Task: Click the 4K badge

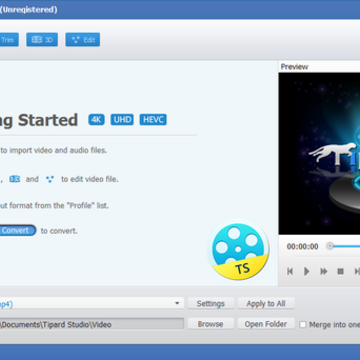Action: pos(96,120)
